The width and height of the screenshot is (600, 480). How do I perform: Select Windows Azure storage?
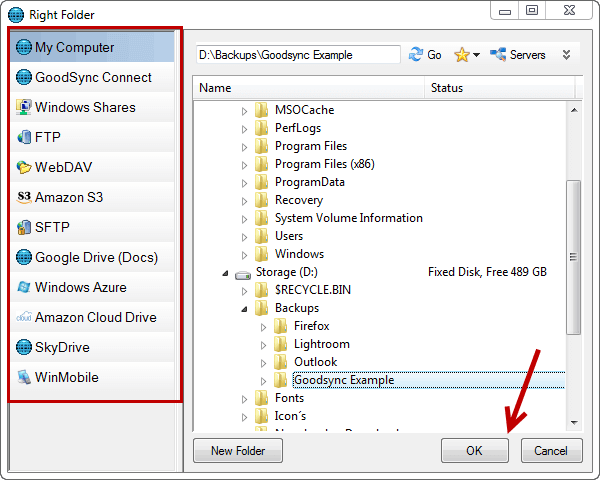(92, 287)
